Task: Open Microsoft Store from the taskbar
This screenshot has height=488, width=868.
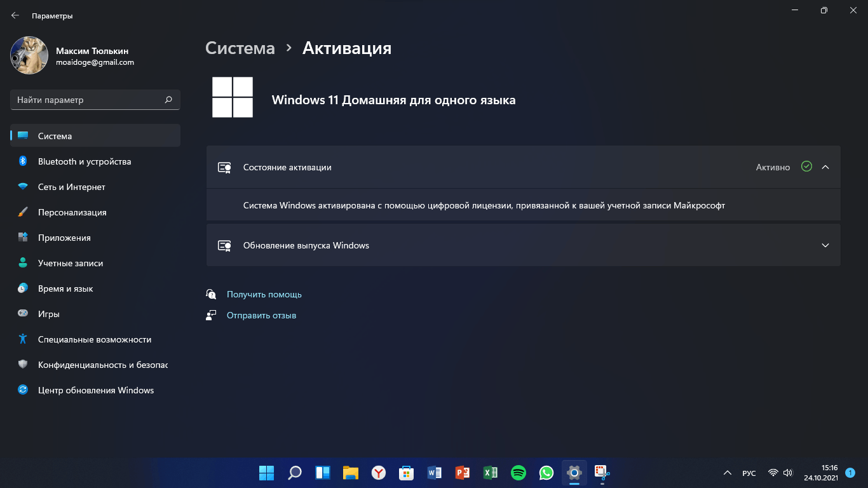Action: point(407,473)
